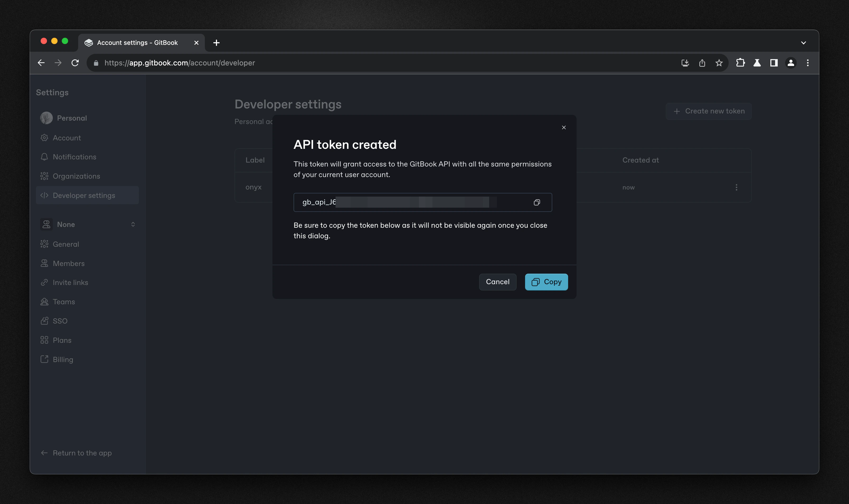The image size is (849, 504).
Task: Select Organizations from the sidebar
Action: point(76,176)
